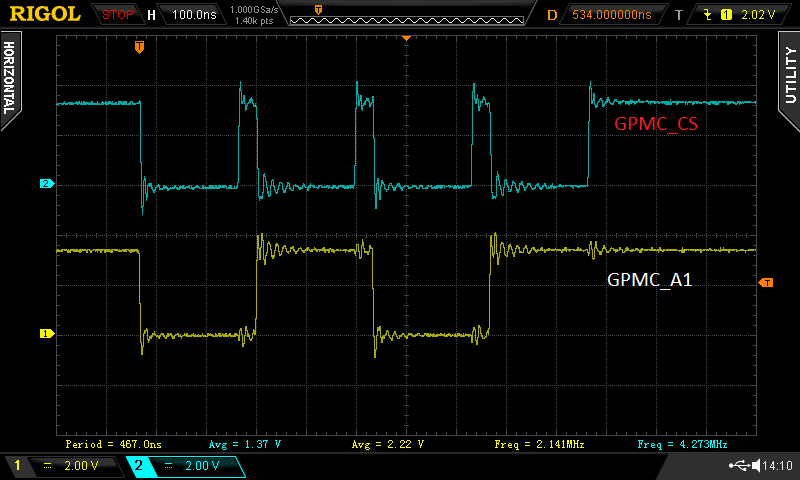
Task: Click the trigger level 2.02 V readout
Action: 758,15
